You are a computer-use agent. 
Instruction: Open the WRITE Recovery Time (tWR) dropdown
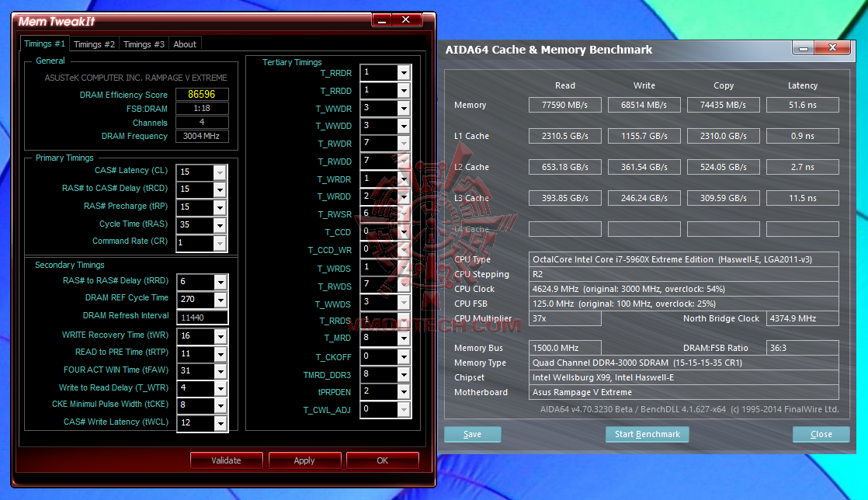pyautogui.click(x=220, y=336)
